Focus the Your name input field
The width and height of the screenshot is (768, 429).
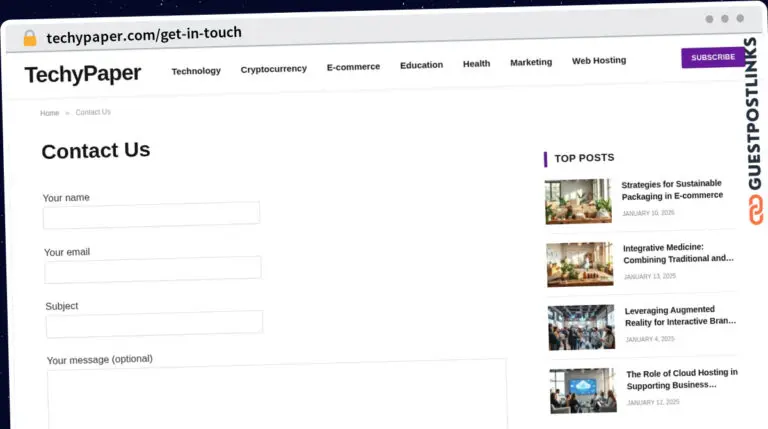tap(151, 214)
